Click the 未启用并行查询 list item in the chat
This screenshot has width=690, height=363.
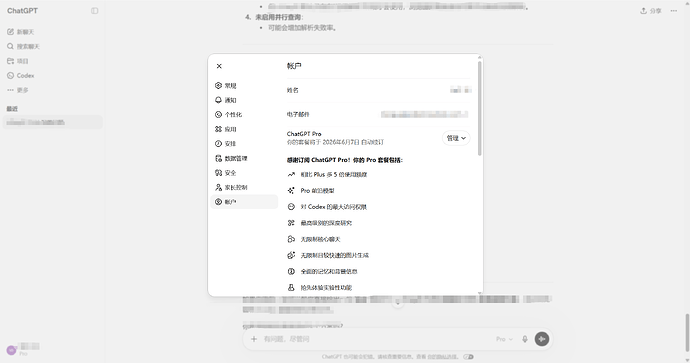pos(279,17)
